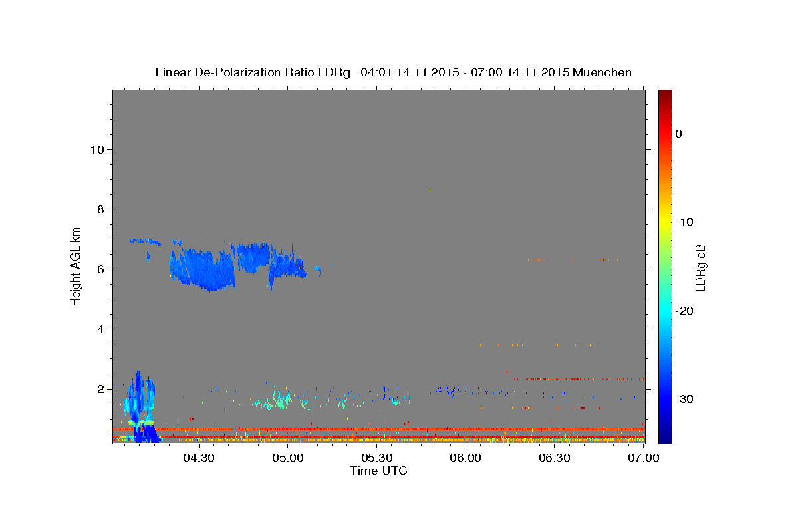Click the 'Muenchen' station name in title
The width and height of the screenshot is (798, 532).
click(603, 72)
